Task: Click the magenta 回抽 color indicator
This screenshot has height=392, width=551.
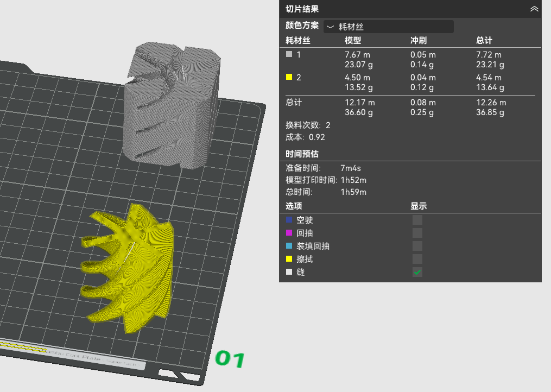Action: pos(289,233)
